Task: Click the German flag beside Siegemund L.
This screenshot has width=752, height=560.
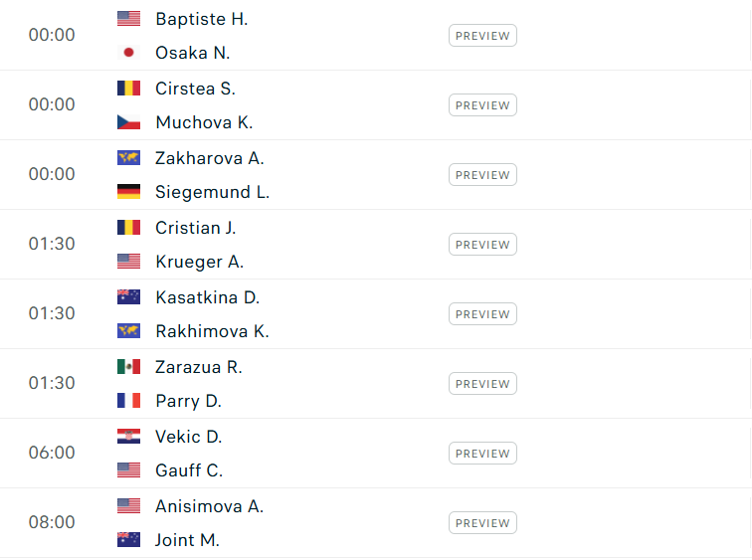Action: 128,192
